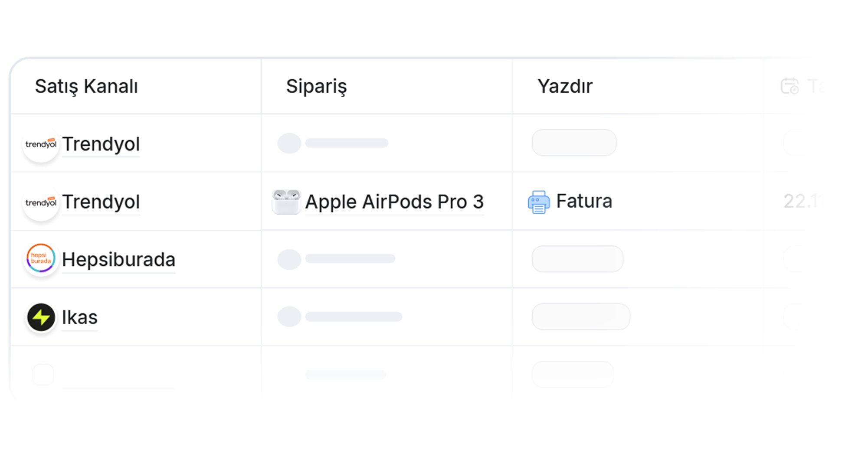Screen dimensions: 868x460
Task: Open the Trendyol link in the AirPods row
Action: click(x=101, y=202)
